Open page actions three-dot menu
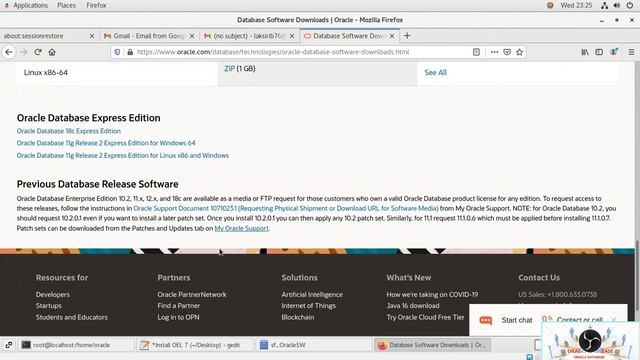The height and width of the screenshot is (360, 640). click(x=494, y=52)
